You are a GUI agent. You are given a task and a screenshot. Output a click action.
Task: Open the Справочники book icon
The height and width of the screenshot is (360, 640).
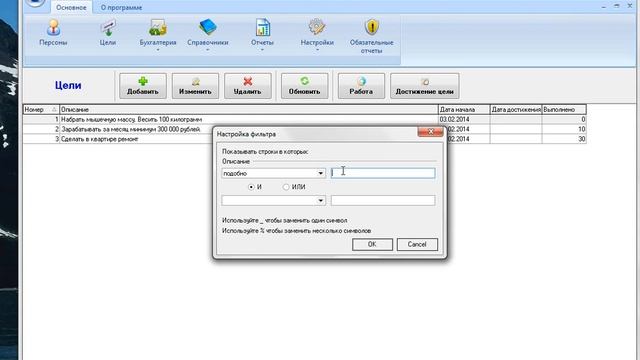tap(207, 28)
